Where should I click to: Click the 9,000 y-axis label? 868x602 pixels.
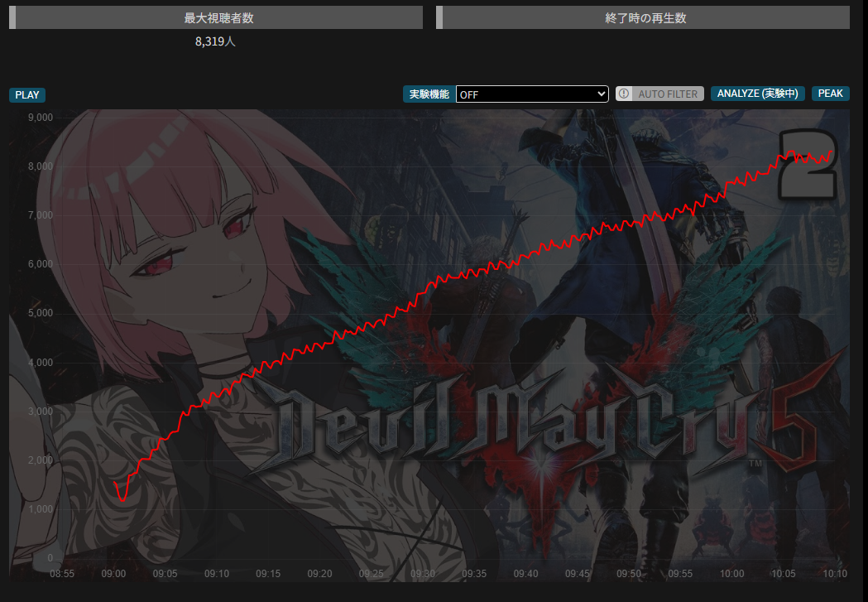pos(41,118)
